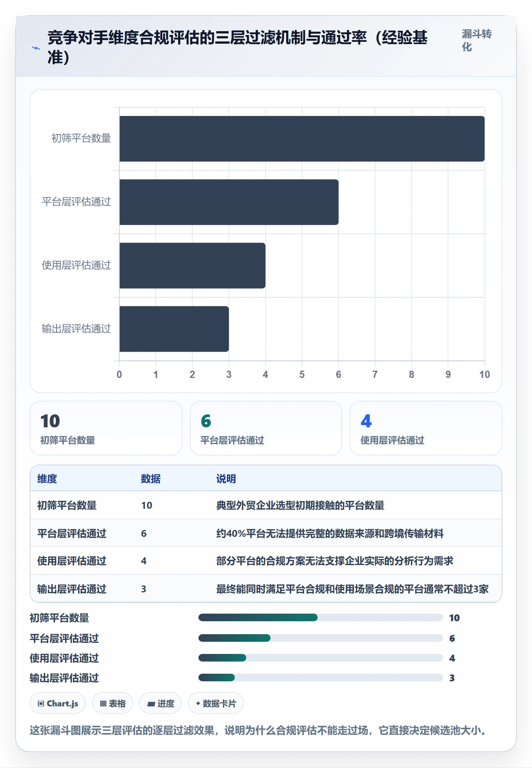This screenshot has width=532, height=768.
Task: Click the 漏斗转化 tag in the header
Action: tap(477, 40)
